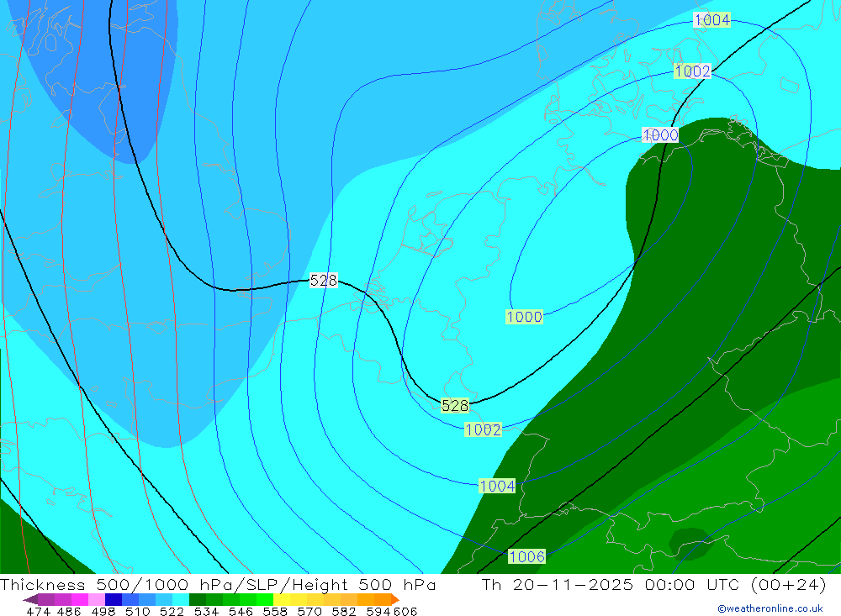Click the 'Thickness 500/1000 hPa/SLP/Height 500 hPa' title
Screen dimensions: 841x616
(x=218, y=584)
